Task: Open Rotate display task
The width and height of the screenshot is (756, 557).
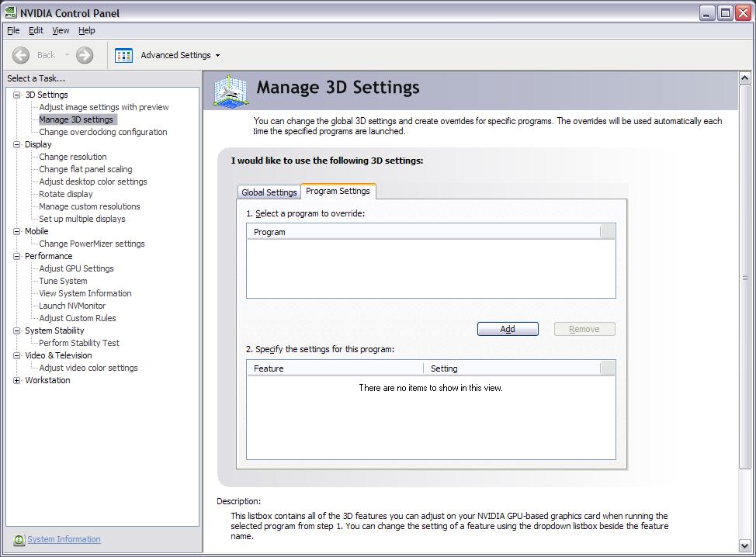Action: pyautogui.click(x=65, y=194)
